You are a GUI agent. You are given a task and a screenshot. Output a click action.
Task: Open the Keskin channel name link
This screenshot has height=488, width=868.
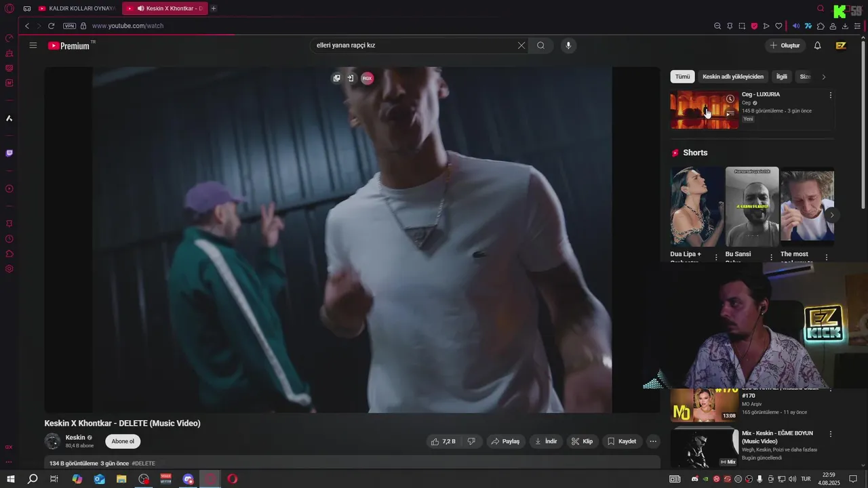tap(75, 438)
